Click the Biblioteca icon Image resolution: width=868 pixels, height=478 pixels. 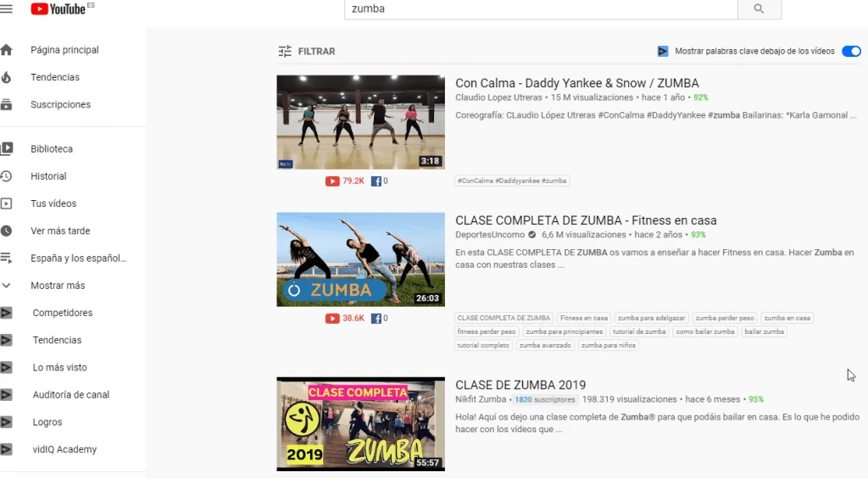tap(6, 148)
